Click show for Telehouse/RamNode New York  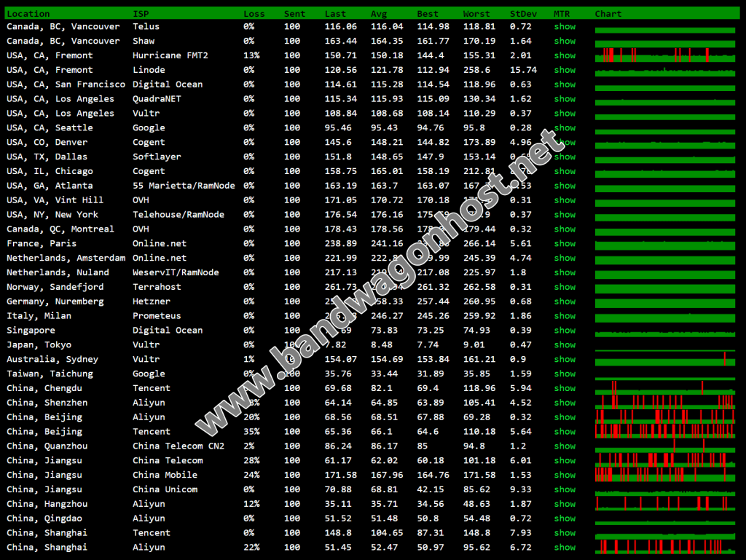pos(565,215)
